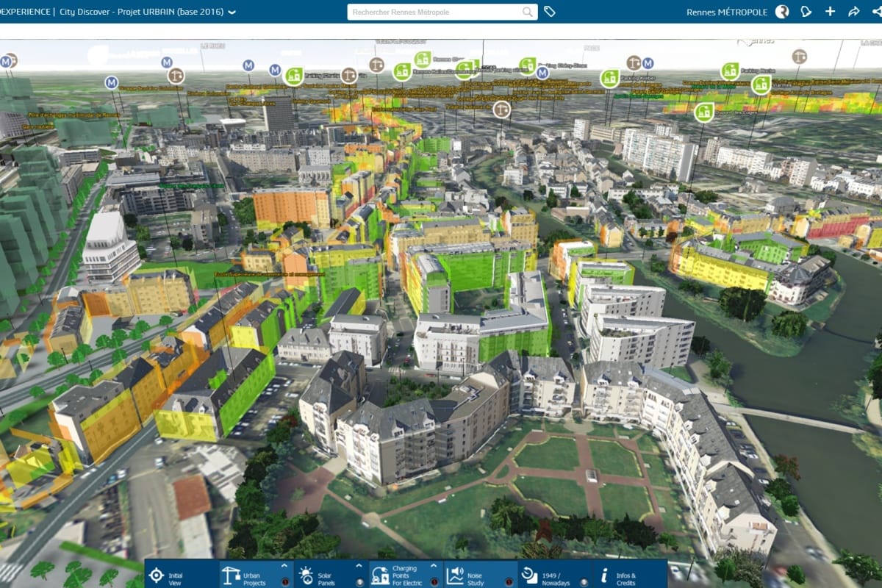Click the 1949 / Nowadays clock icon
This screenshot has height=588, width=882.
pos(529,575)
